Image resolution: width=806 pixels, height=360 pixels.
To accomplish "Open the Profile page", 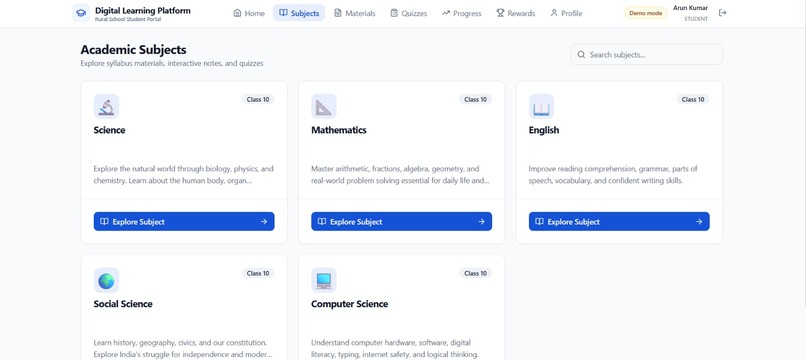I will click(x=566, y=13).
